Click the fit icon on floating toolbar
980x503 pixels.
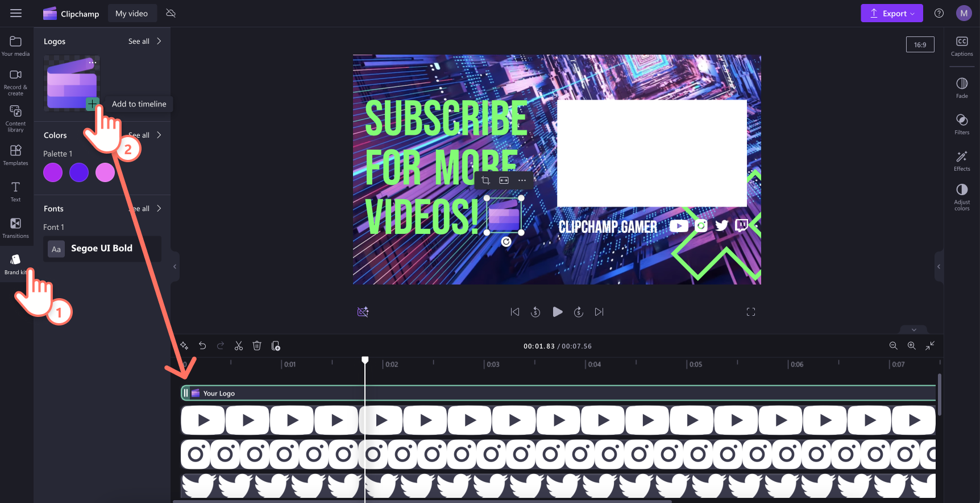(504, 180)
